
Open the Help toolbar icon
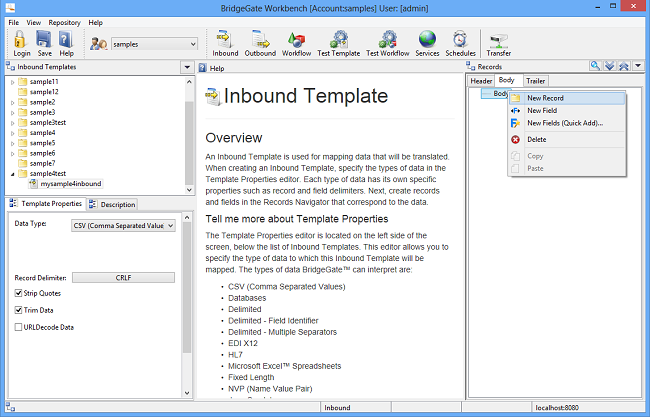[x=66, y=40]
